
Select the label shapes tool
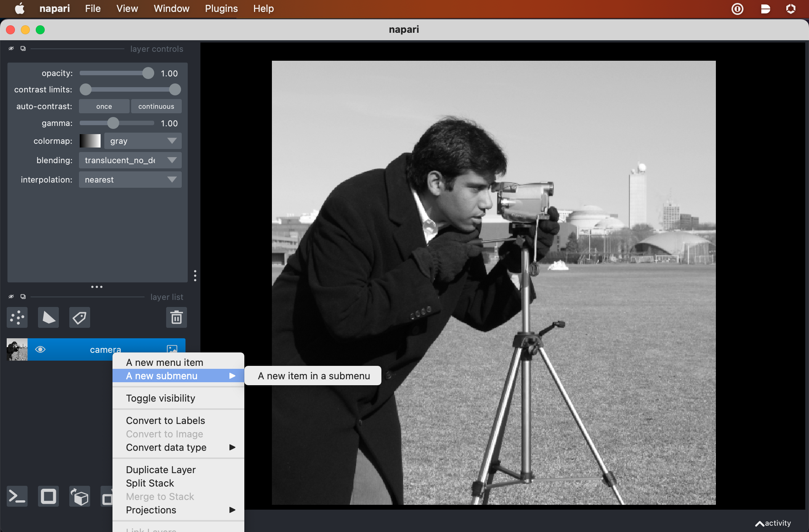79,317
